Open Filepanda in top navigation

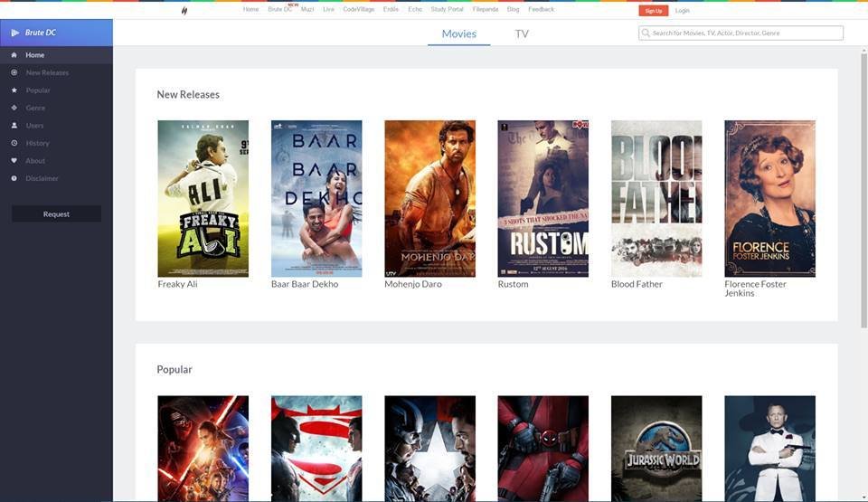pos(486,9)
